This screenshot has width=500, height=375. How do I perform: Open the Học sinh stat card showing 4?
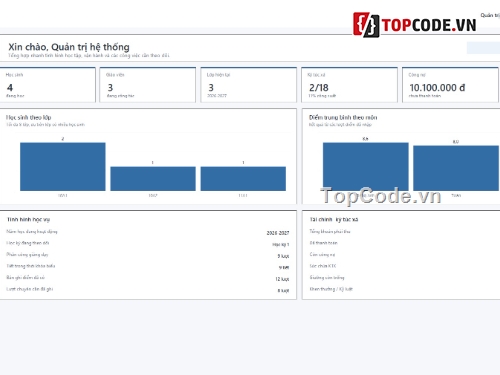click(48, 85)
